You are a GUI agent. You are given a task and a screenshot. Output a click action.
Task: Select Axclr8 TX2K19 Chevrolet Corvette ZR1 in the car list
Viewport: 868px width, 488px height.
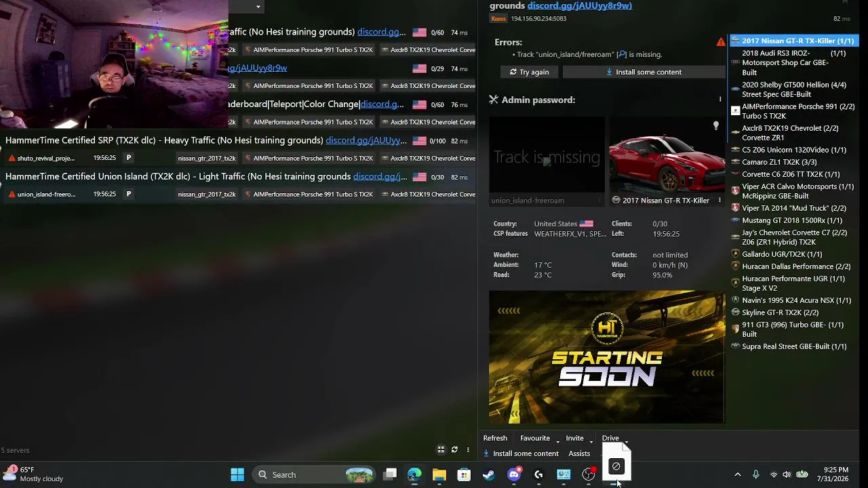tap(794, 133)
